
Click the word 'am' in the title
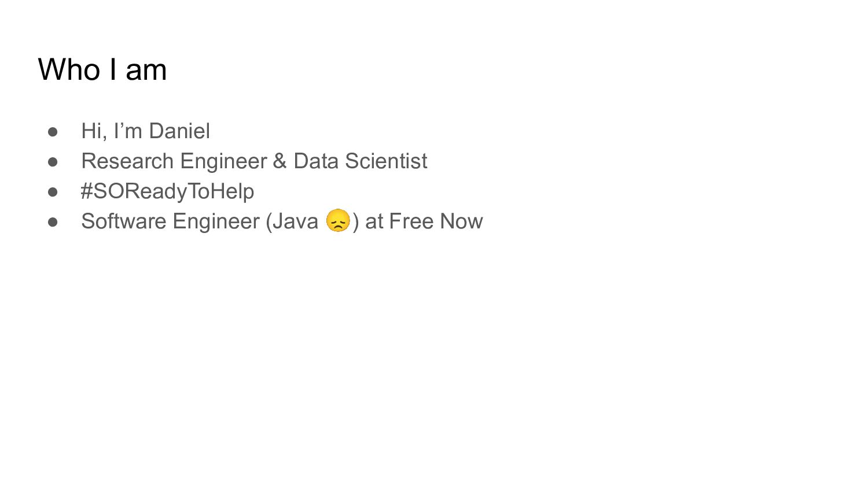pyautogui.click(x=146, y=71)
